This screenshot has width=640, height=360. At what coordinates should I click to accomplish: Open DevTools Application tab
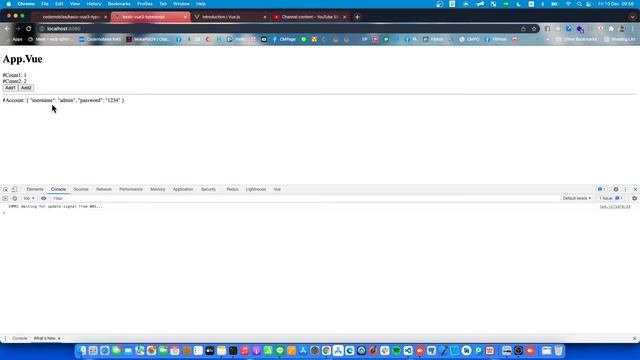pos(183,189)
